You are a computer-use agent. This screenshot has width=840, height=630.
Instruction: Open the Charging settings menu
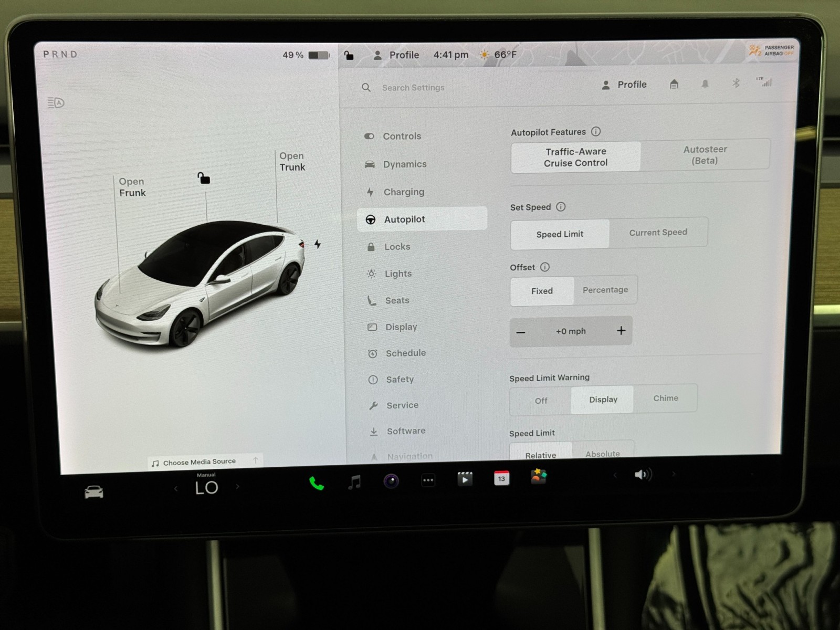403,192
